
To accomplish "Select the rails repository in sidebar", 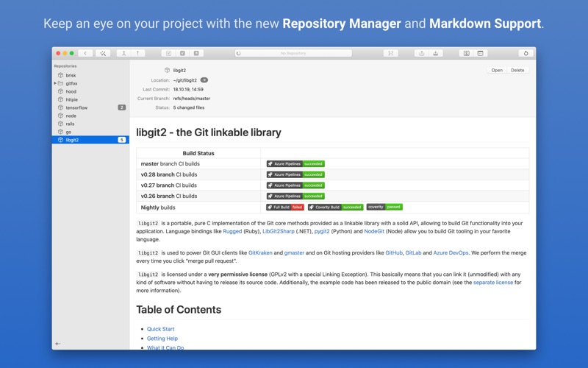I will pyautogui.click(x=90, y=124).
